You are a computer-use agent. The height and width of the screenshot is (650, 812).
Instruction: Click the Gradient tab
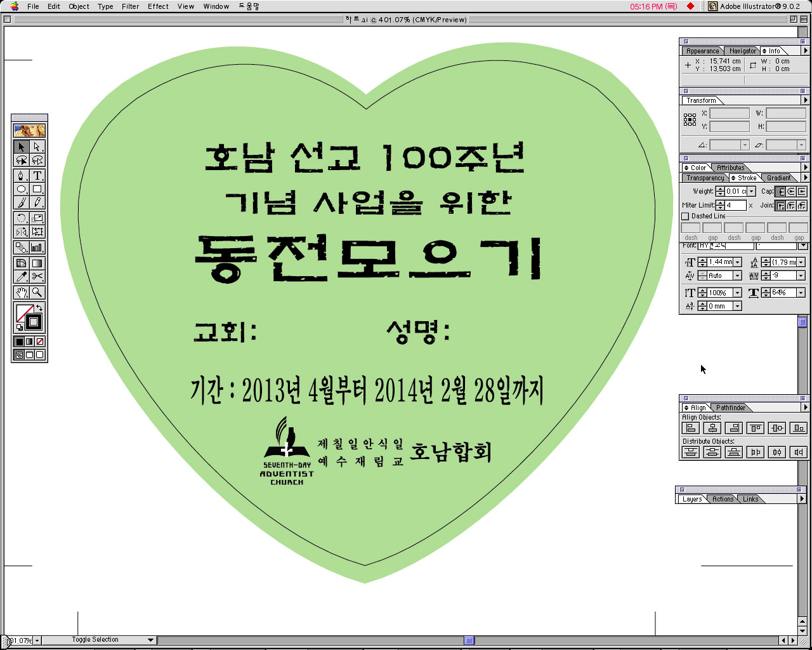pos(778,178)
